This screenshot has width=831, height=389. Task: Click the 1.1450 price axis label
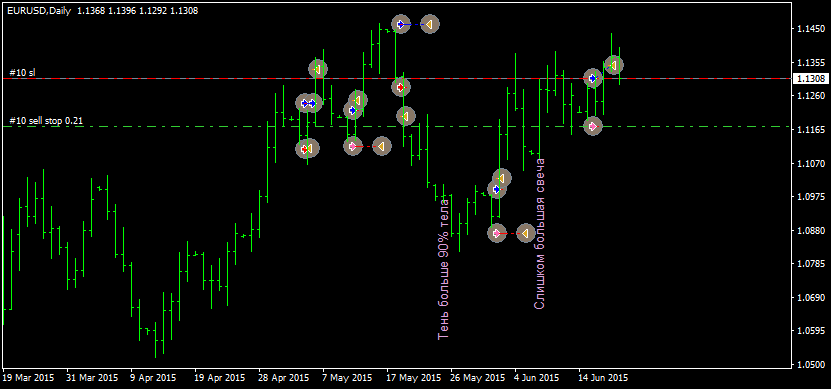pyautogui.click(x=810, y=29)
